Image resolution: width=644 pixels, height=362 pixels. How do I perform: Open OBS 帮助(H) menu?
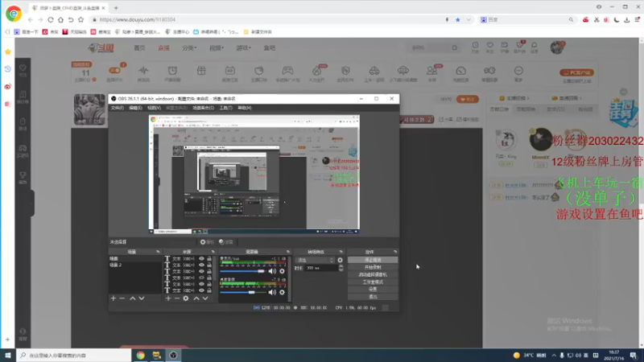(x=245, y=108)
